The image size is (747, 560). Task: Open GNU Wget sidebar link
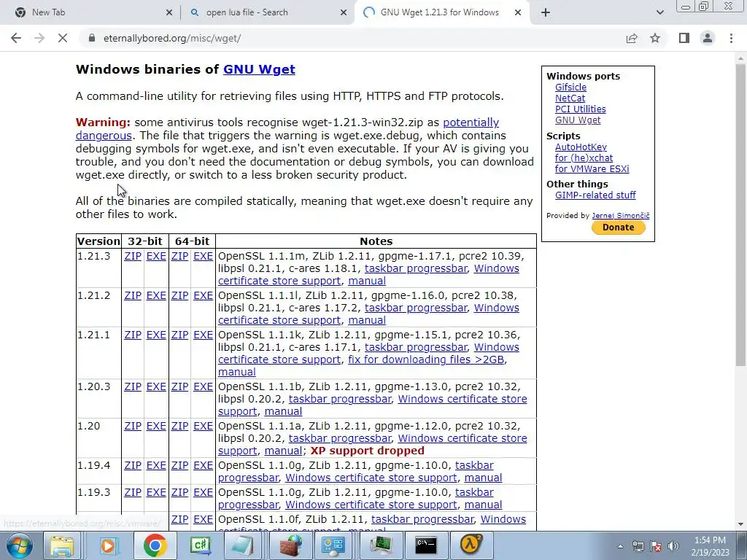coord(578,120)
